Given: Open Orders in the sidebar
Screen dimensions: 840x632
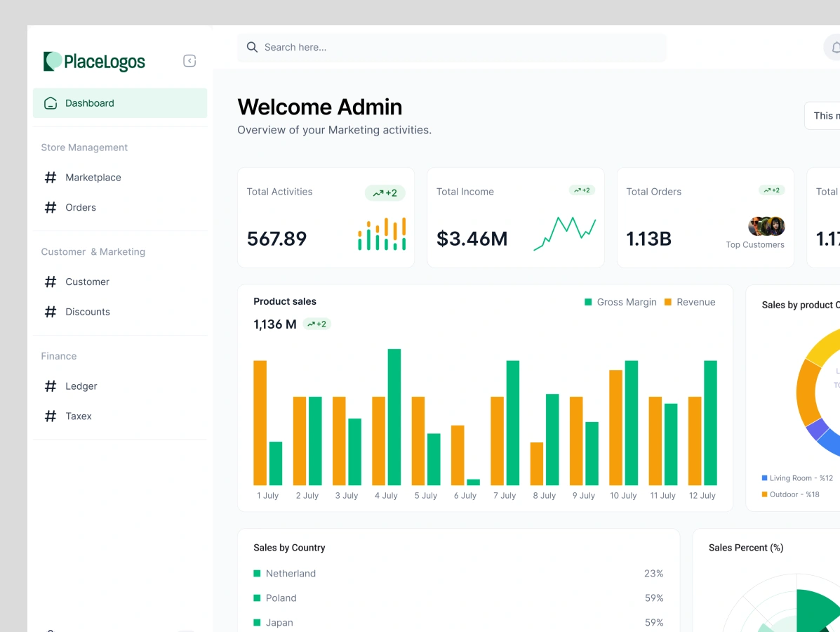Looking at the screenshot, I should 81,207.
